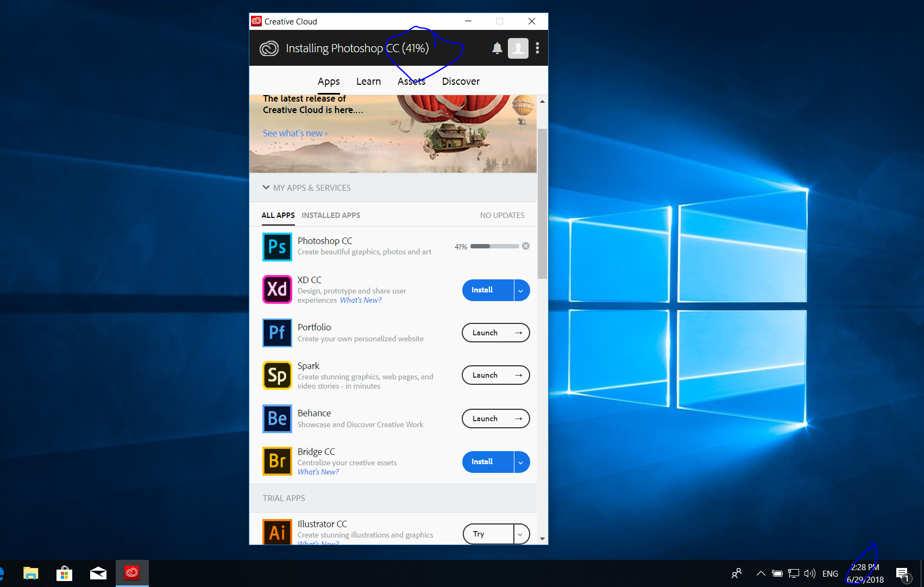
Task: Click the XD CC app icon
Action: [277, 289]
